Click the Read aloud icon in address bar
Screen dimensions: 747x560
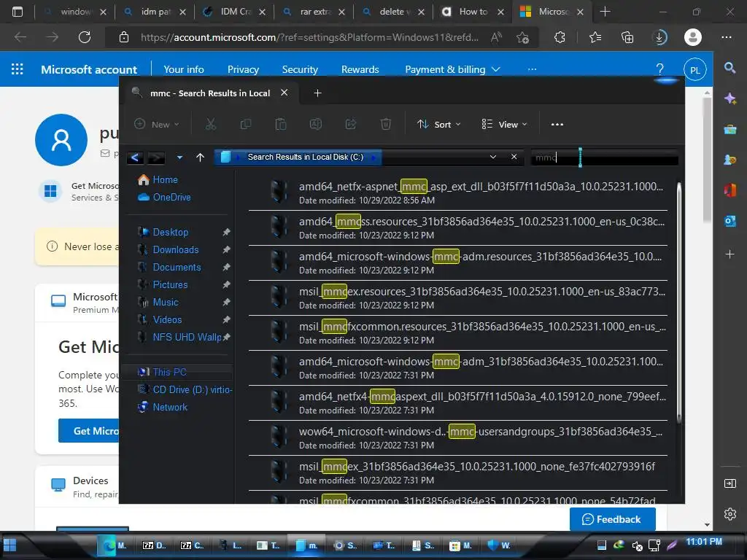coord(496,37)
